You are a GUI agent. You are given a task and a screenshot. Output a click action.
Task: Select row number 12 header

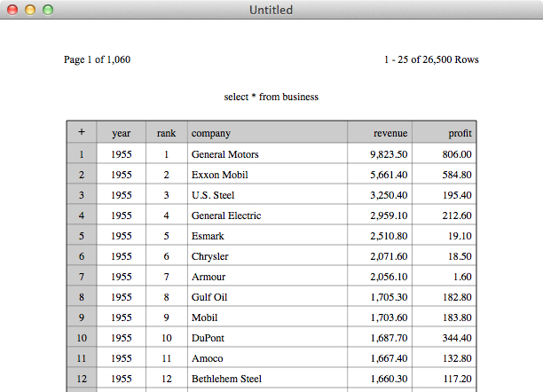point(82,378)
